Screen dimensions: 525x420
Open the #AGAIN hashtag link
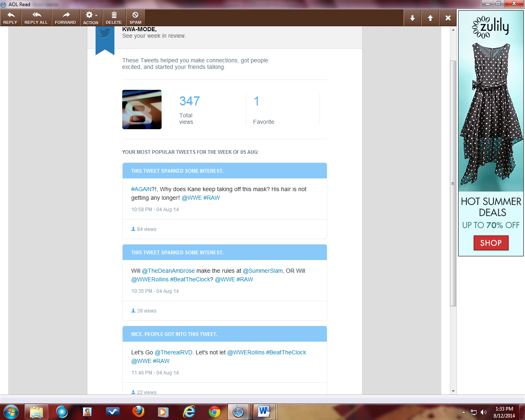pyautogui.click(x=141, y=189)
